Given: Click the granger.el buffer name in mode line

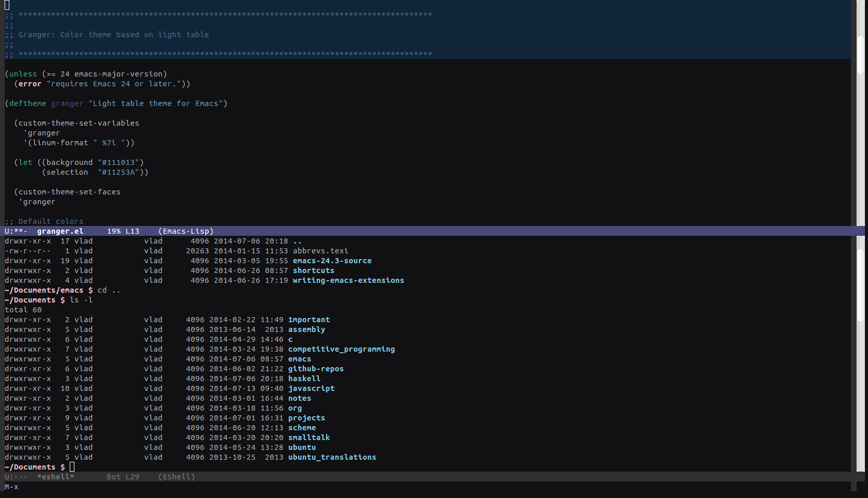Looking at the screenshot, I should point(60,231).
